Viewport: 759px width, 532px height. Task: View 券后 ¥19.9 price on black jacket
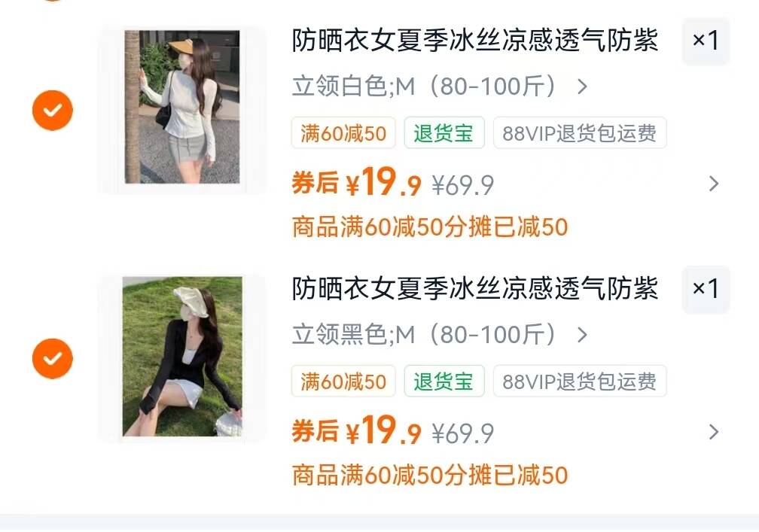356,430
